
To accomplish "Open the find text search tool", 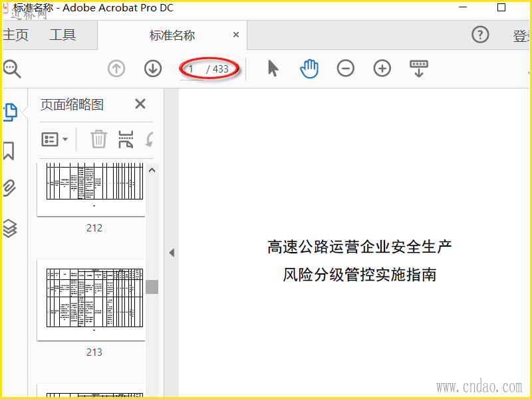I will 12,69.
